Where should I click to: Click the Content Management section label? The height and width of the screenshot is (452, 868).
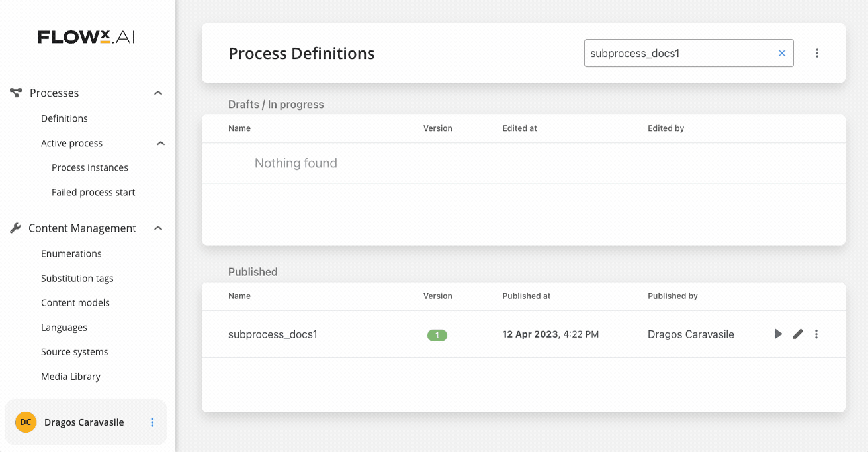82,228
